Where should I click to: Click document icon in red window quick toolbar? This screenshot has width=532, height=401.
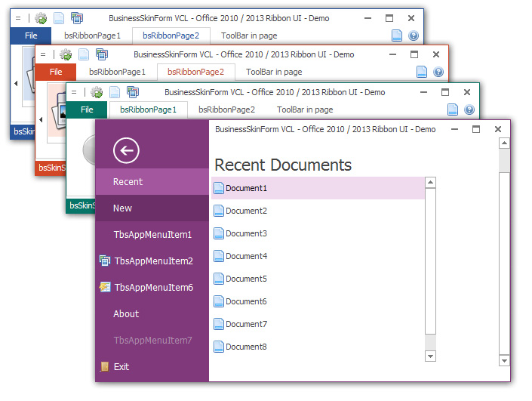(x=84, y=54)
